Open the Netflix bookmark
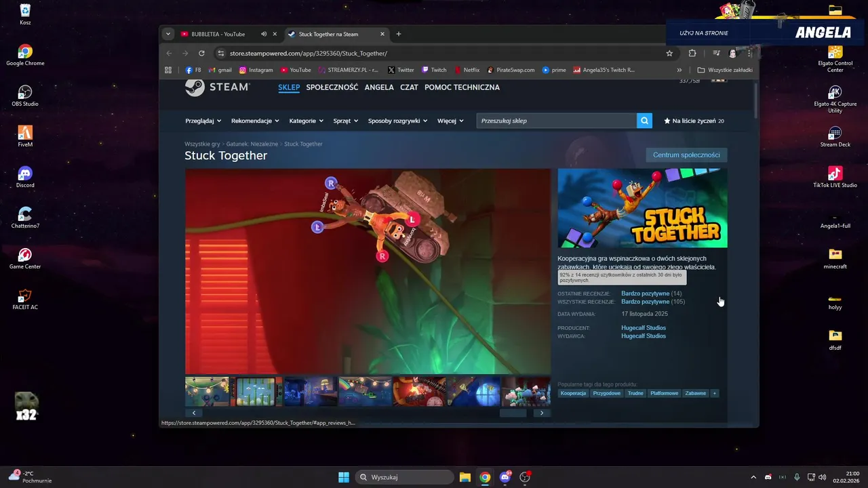This screenshot has width=868, height=488. pyautogui.click(x=467, y=70)
